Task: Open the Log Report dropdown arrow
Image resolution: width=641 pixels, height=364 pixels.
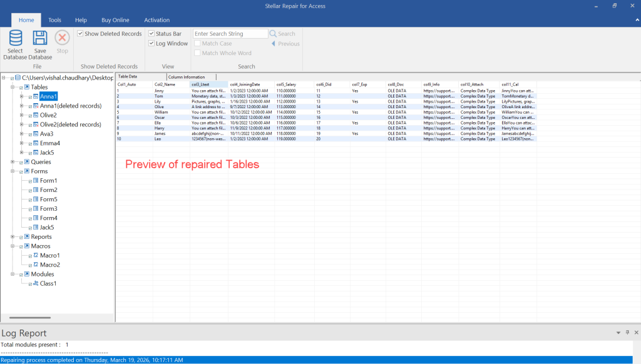Action: pyautogui.click(x=618, y=333)
